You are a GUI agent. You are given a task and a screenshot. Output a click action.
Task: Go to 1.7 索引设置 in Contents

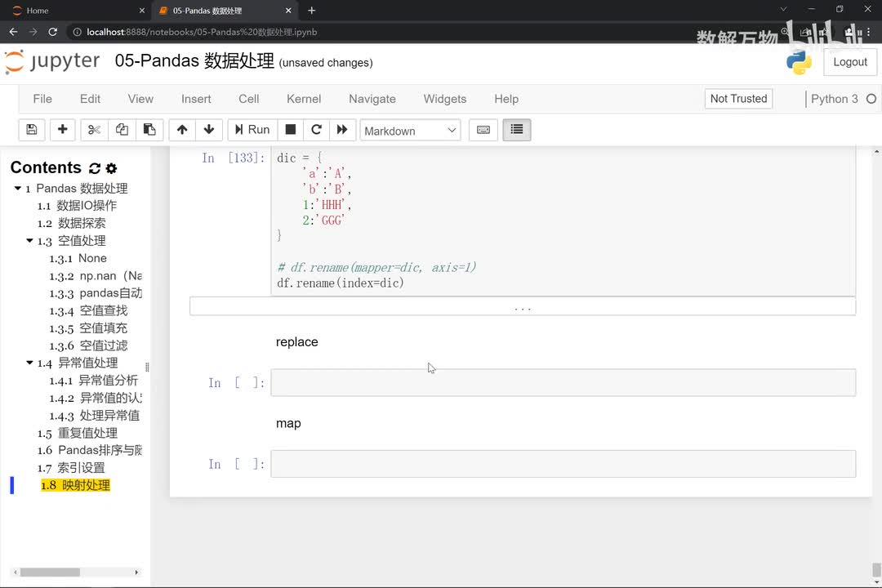[71, 468]
